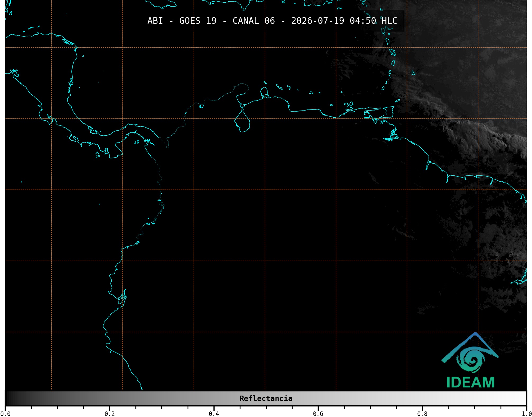
Task: Click the 0.8 tick label on colorbar
Action: point(422,414)
